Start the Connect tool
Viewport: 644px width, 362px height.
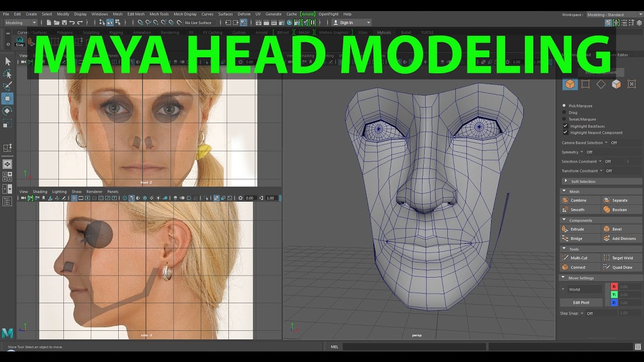click(x=581, y=267)
